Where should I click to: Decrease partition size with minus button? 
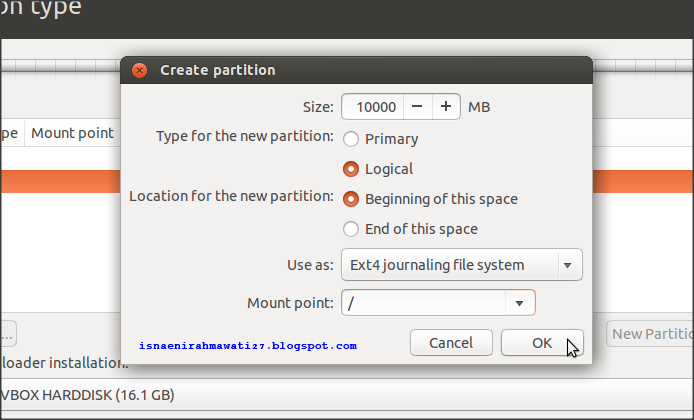coord(417,106)
